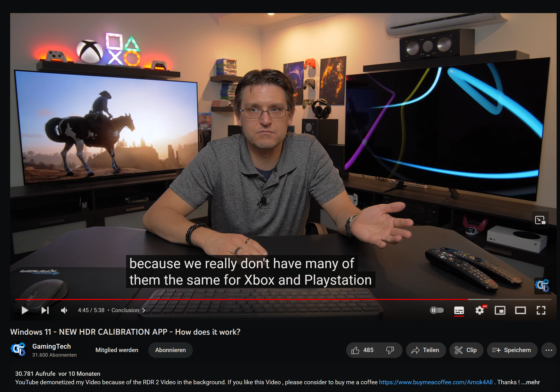Image resolution: width=560 pixels, height=392 pixels.
Task: Open the GamingTech channel avatar
Action: (19, 349)
